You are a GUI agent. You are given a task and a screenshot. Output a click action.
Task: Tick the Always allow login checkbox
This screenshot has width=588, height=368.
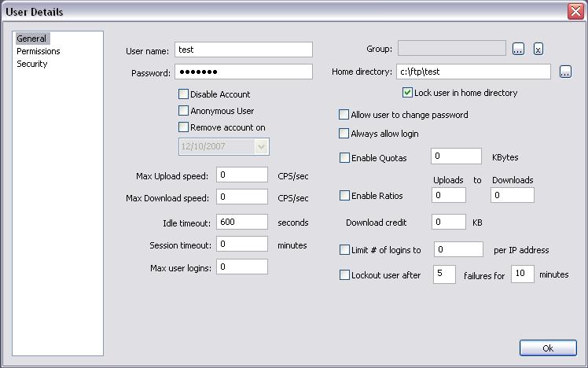[344, 134]
